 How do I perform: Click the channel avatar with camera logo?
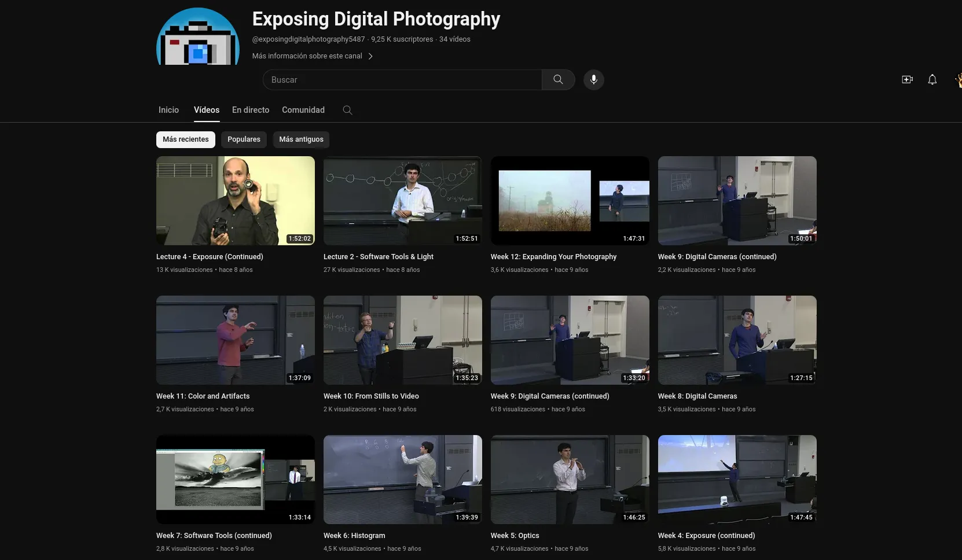[x=197, y=36]
